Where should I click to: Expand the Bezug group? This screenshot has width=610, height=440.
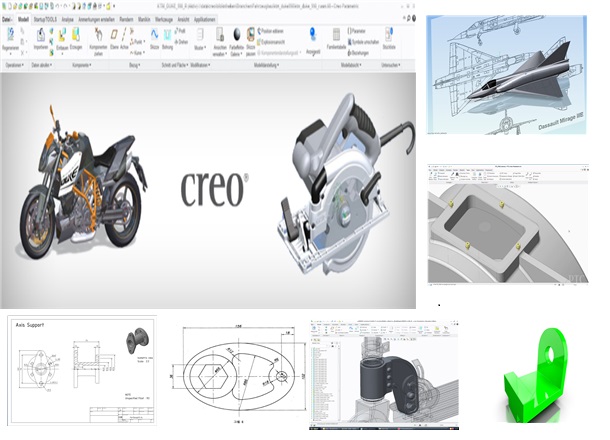(135, 65)
